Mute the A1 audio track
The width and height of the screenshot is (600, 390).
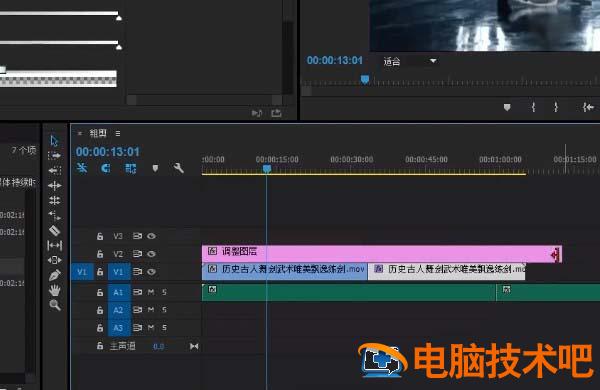(151, 292)
